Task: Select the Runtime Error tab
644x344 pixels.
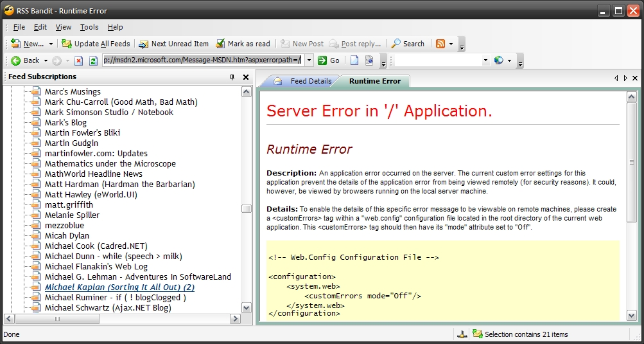Action: point(374,81)
